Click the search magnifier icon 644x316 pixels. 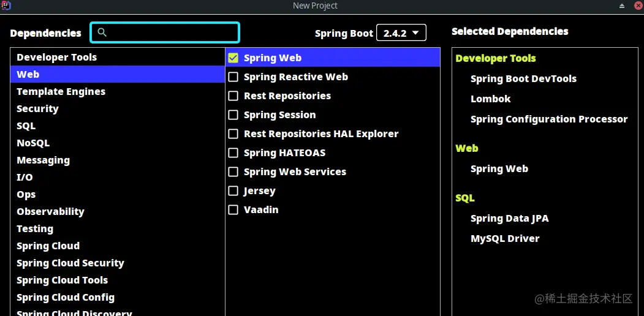pyautogui.click(x=102, y=32)
